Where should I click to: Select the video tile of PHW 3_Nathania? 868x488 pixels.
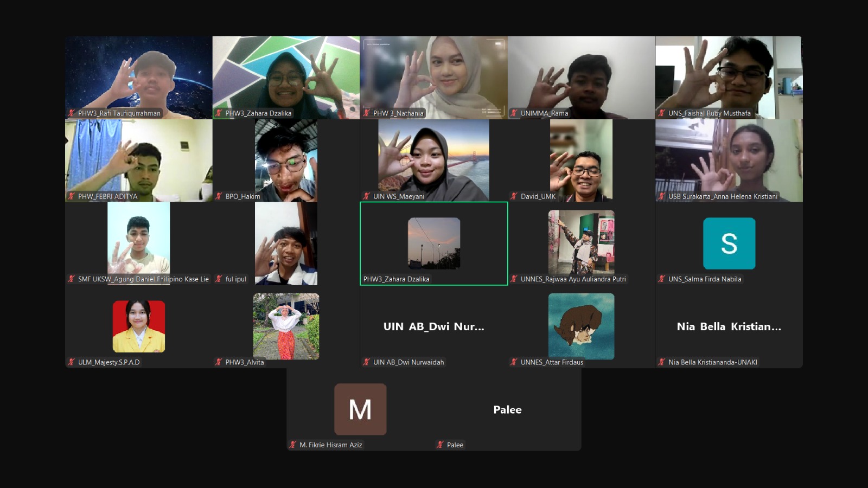(x=433, y=79)
